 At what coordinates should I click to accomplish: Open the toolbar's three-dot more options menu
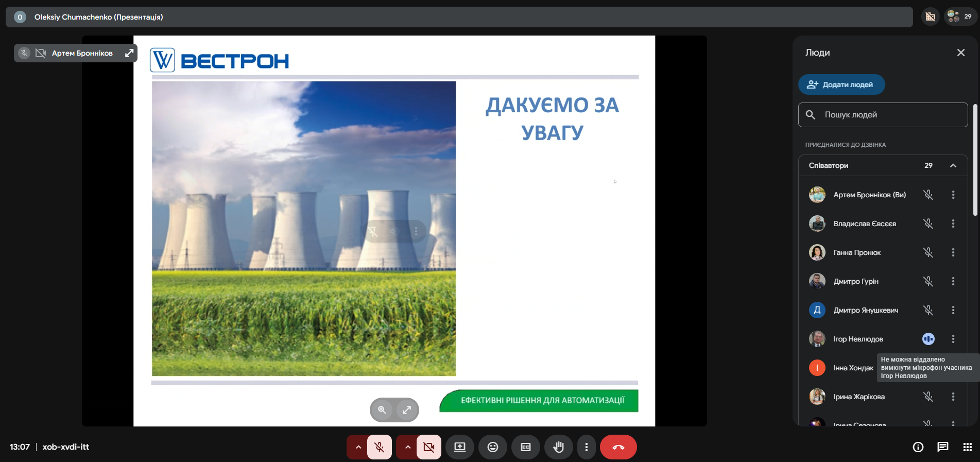586,447
